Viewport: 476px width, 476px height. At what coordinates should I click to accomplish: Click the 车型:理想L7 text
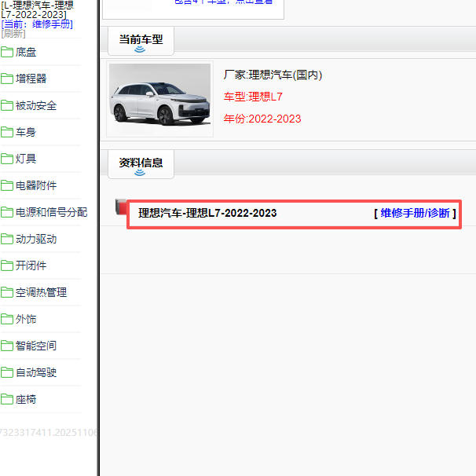[253, 97]
